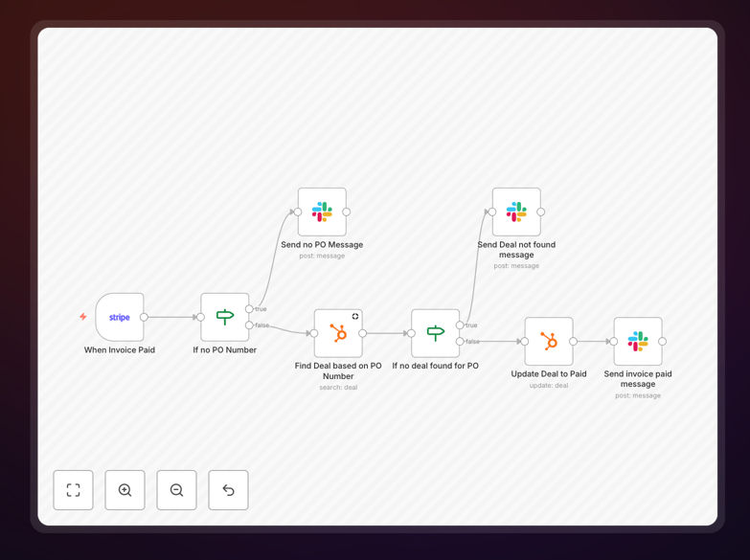Screen dimensions: 750x560
Task: Select the Stripe 'When Invoice Paid' trigger node
Action: click(x=120, y=317)
